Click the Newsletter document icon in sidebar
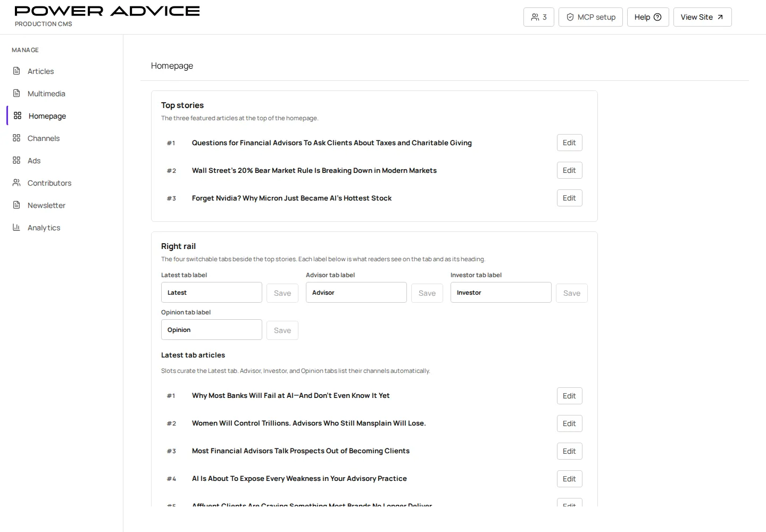This screenshot has width=766, height=532. [x=16, y=205]
